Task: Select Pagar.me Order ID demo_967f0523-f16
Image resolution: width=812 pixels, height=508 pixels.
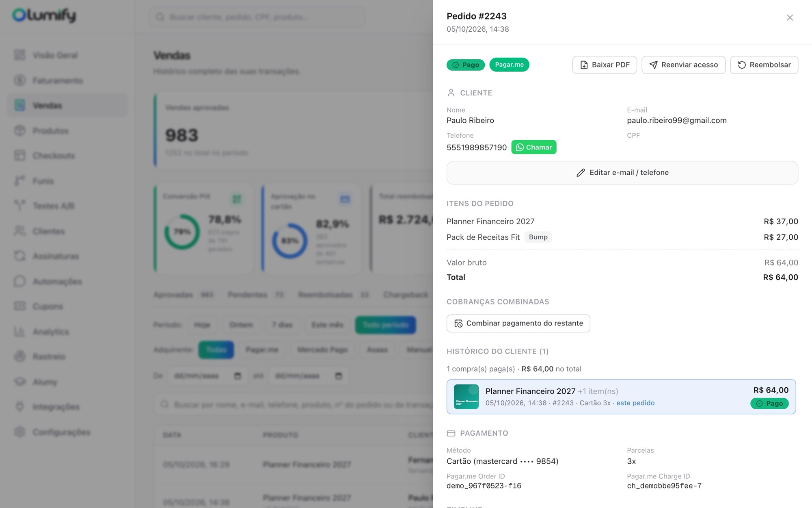Action: (x=484, y=486)
